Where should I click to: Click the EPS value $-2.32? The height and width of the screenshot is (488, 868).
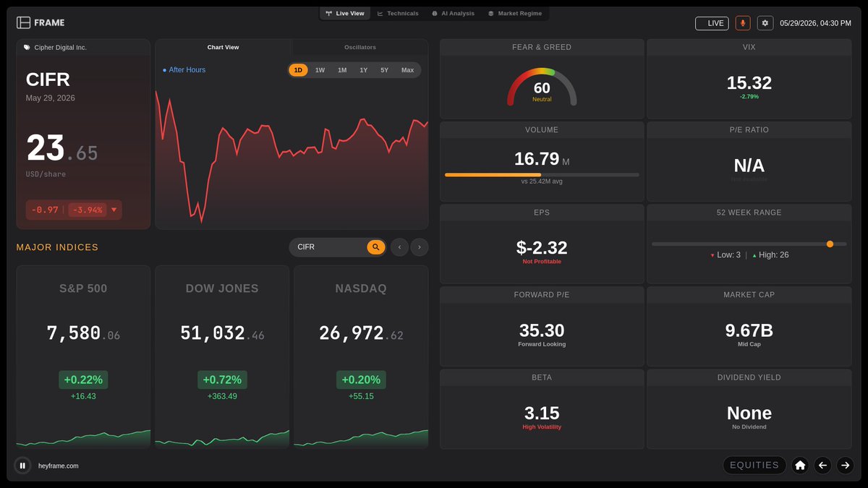542,248
